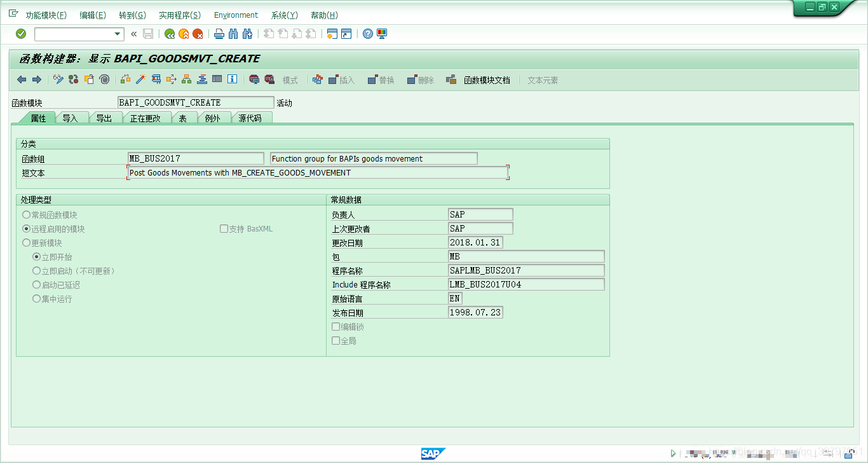The height and width of the screenshot is (463, 868).
Task: Click the 替换 toolbar button
Action: tap(381, 80)
